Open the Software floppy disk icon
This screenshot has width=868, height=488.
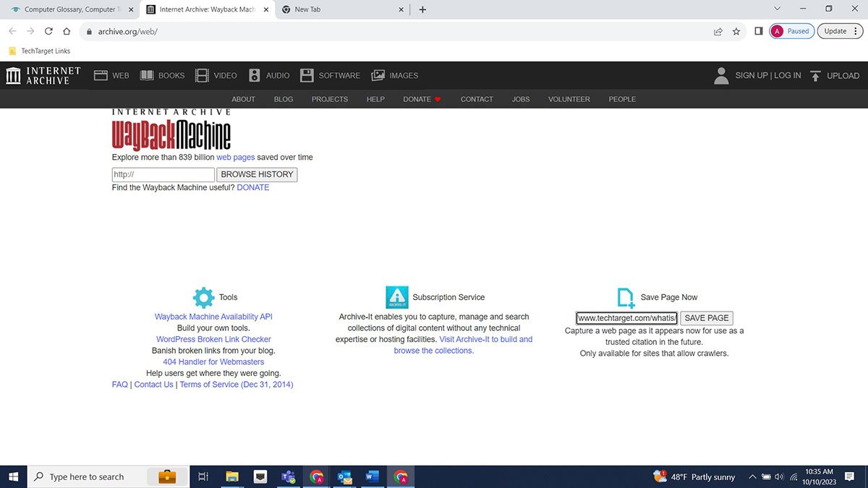coord(307,75)
